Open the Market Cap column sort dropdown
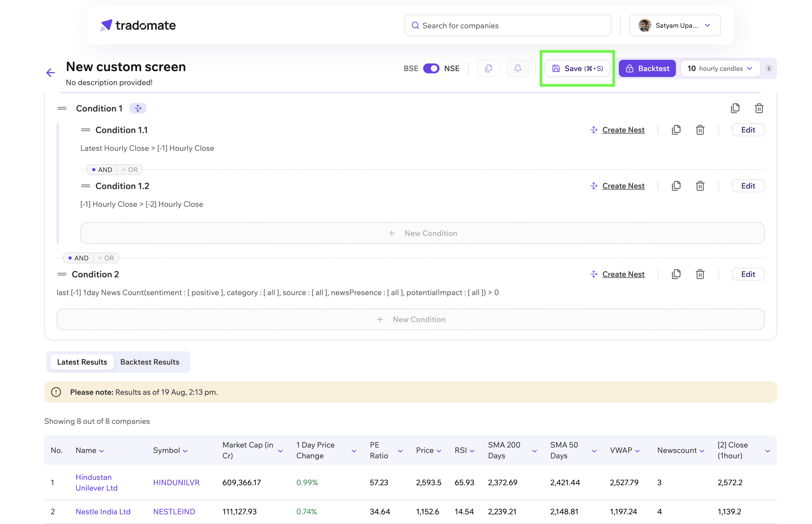812x524 pixels. pos(280,451)
